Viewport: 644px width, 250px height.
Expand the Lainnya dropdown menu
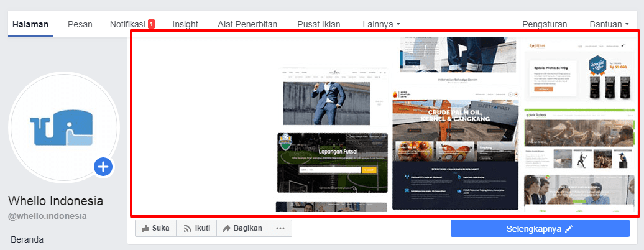click(381, 25)
